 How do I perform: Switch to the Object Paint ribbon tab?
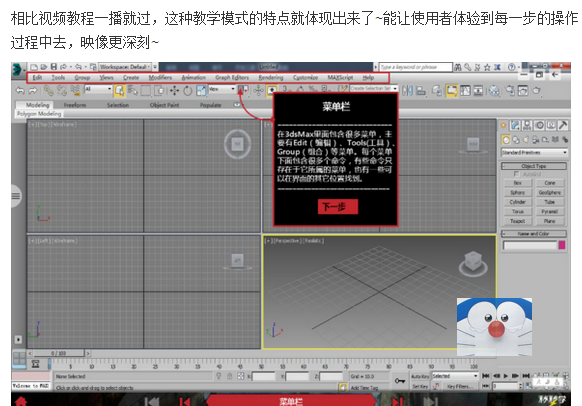(x=164, y=105)
